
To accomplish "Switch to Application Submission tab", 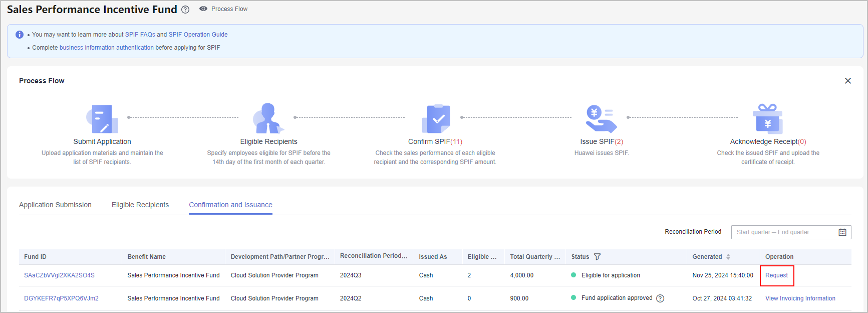I will (x=55, y=205).
